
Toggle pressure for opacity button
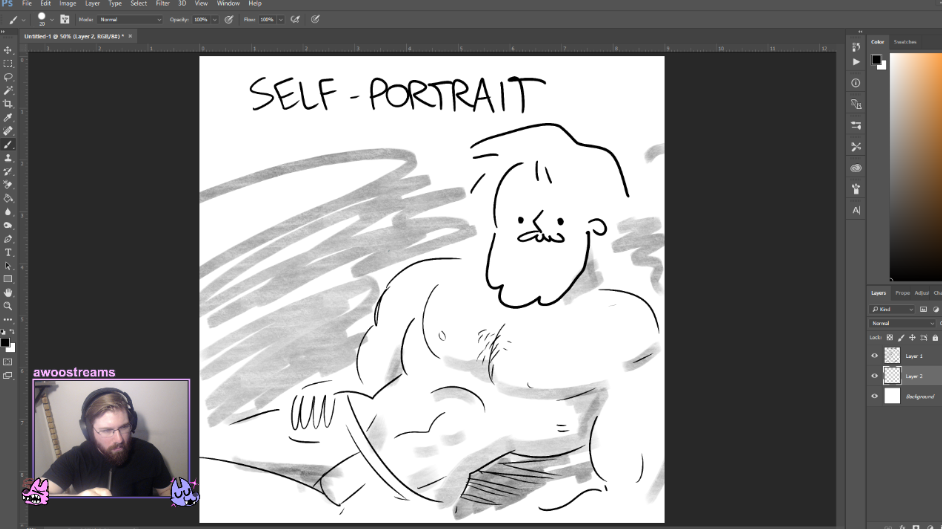229,19
